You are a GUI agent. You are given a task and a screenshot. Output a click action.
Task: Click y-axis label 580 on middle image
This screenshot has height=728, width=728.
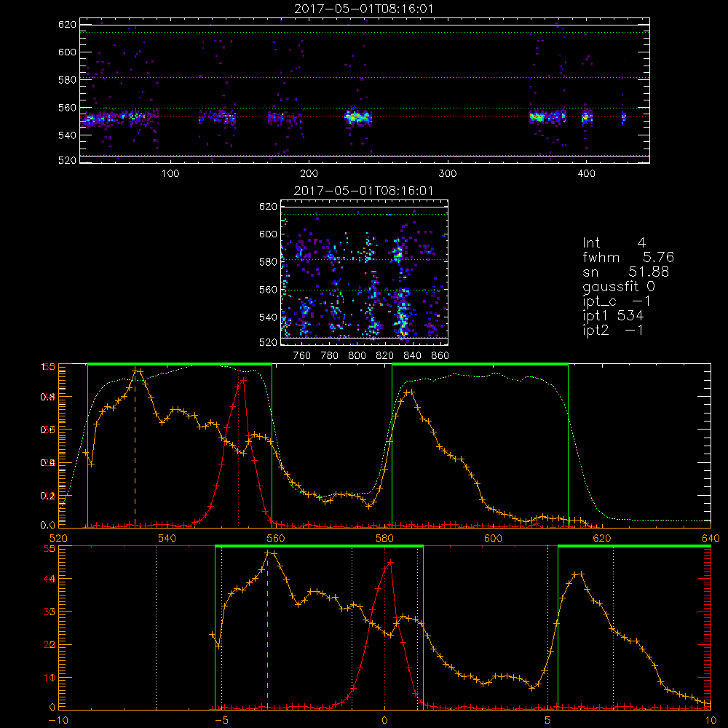coord(269,262)
